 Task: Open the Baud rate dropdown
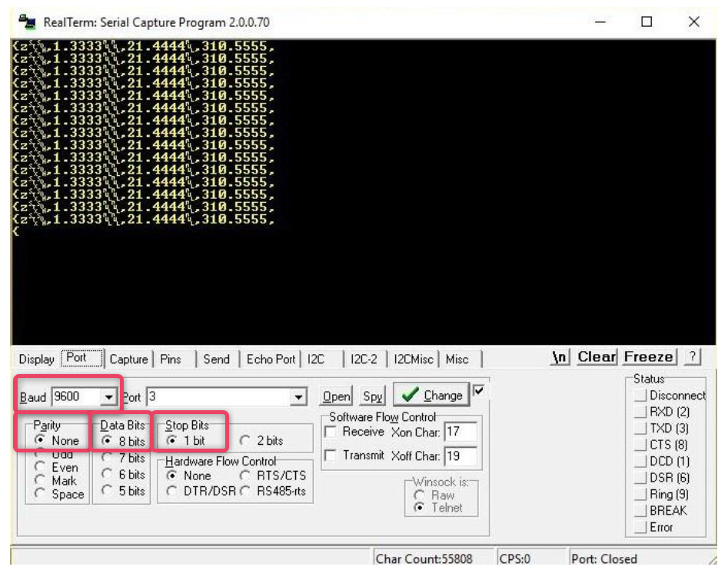[x=108, y=397]
